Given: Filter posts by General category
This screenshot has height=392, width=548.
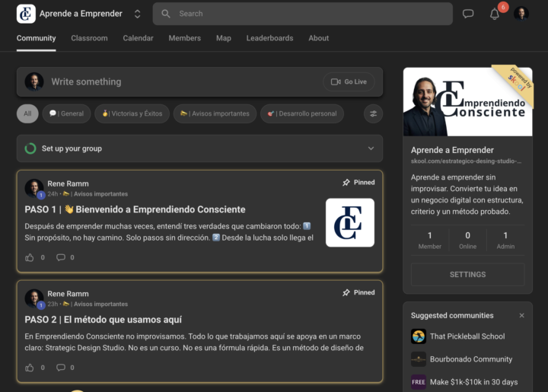Looking at the screenshot, I should (x=66, y=114).
